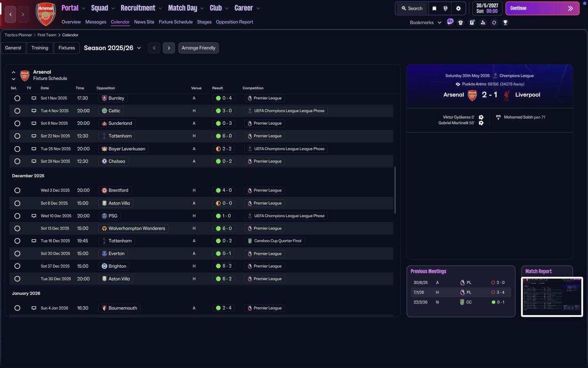Image resolution: width=588 pixels, height=368 pixels.
Task: Select the Wolverhampton Wanderers fixture radio button
Action: (x=17, y=228)
